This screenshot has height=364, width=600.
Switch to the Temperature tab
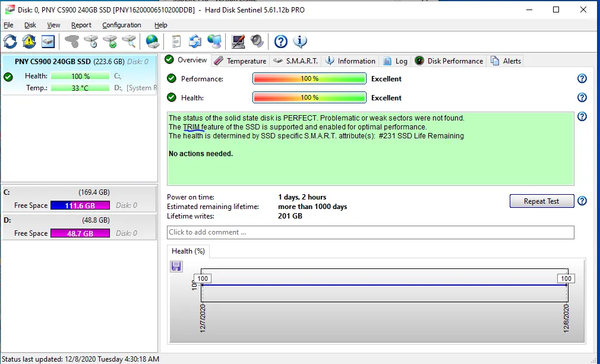241,61
